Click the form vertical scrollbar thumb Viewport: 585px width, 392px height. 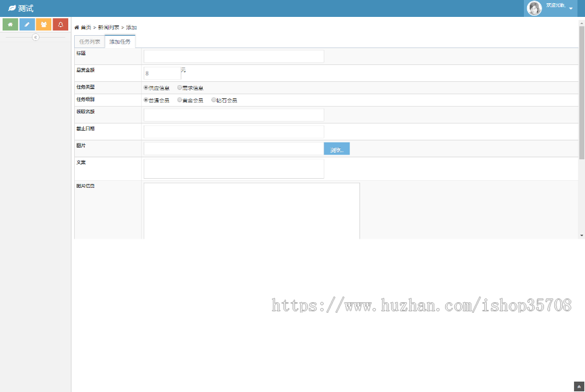(582, 92)
